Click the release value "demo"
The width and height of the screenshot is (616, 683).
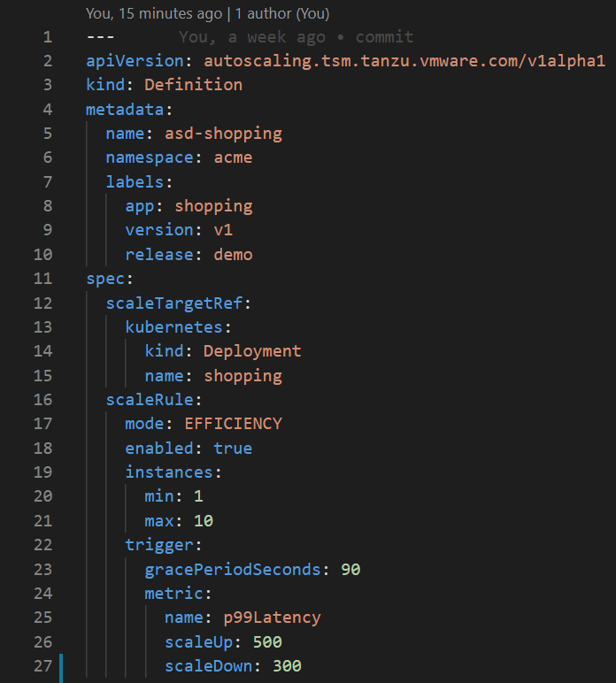click(233, 255)
